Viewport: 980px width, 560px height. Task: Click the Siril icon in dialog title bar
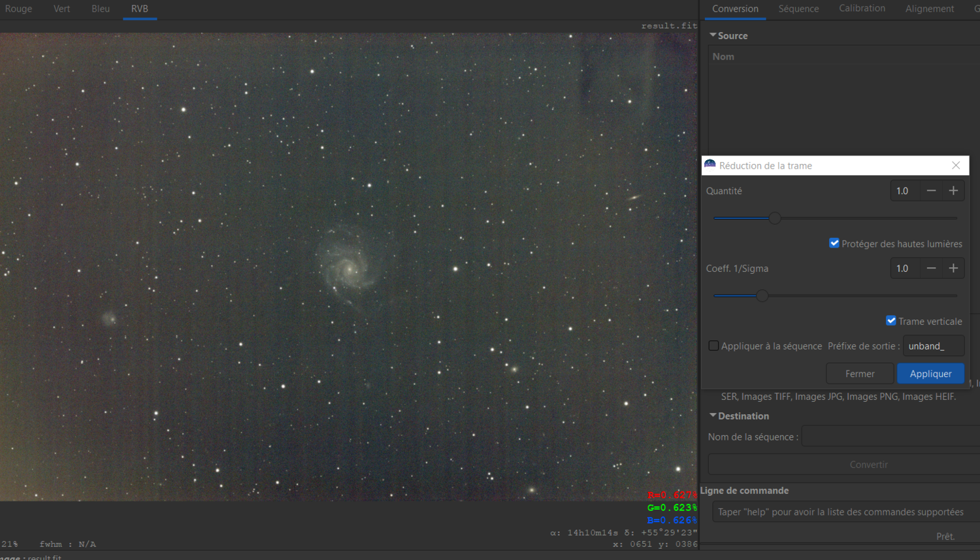pyautogui.click(x=710, y=165)
